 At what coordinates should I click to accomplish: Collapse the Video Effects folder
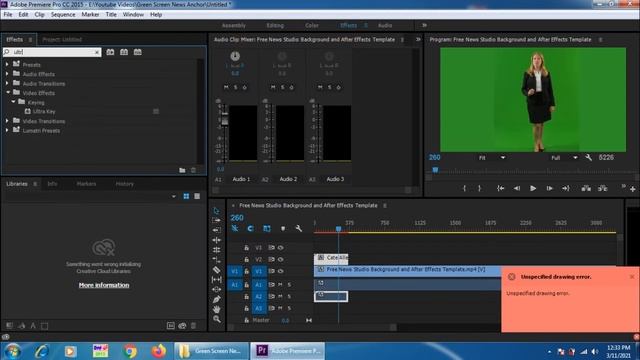click(x=8, y=93)
